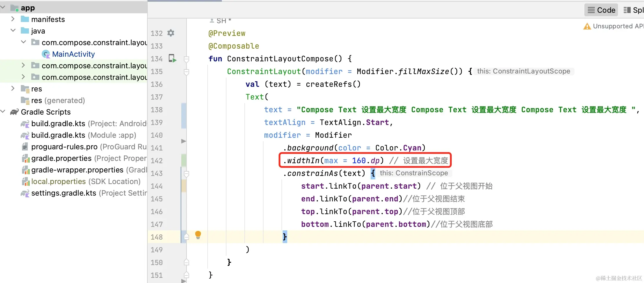
Task: Expand the manifests folder chevron
Action: (x=13, y=19)
